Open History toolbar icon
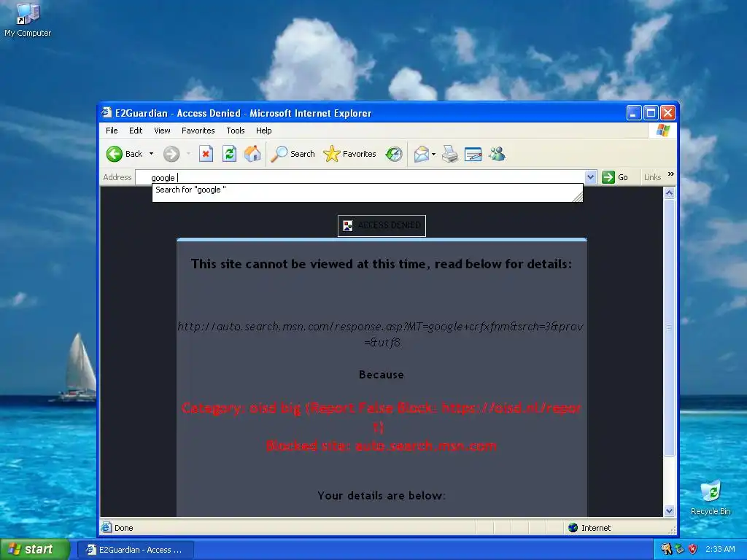 (394, 154)
